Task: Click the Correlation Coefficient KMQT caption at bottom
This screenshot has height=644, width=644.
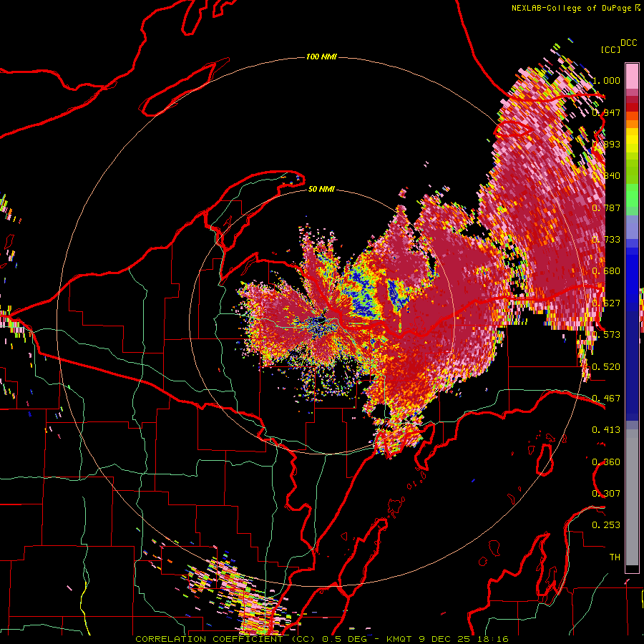Action: [x=322, y=639]
